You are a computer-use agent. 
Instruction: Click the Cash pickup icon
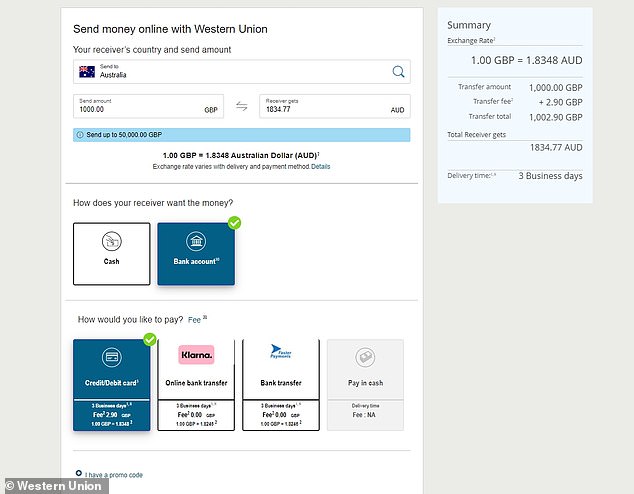click(112, 241)
